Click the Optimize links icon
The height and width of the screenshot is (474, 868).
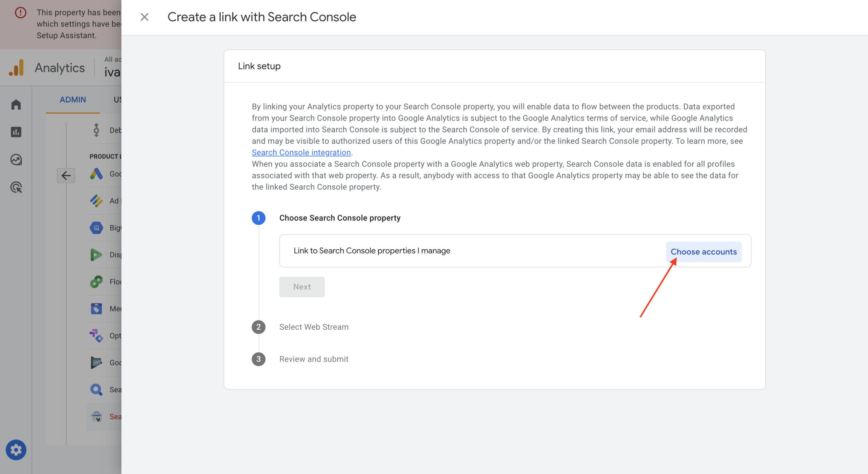pos(96,336)
